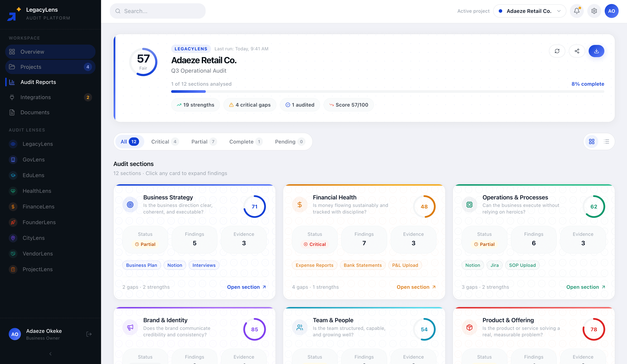Open section link for Business Strategy

point(247,287)
